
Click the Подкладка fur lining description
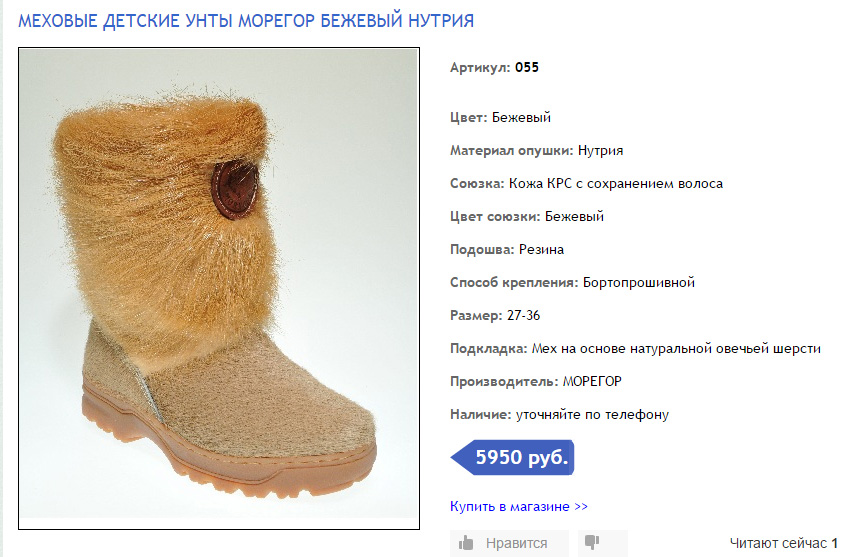(635, 348)
